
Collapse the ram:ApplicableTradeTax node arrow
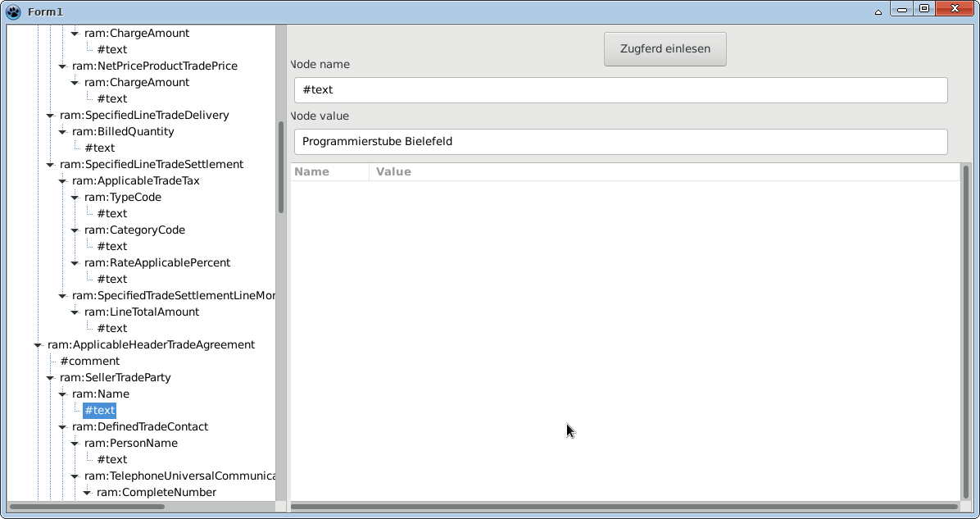click(x=62, y=181)
